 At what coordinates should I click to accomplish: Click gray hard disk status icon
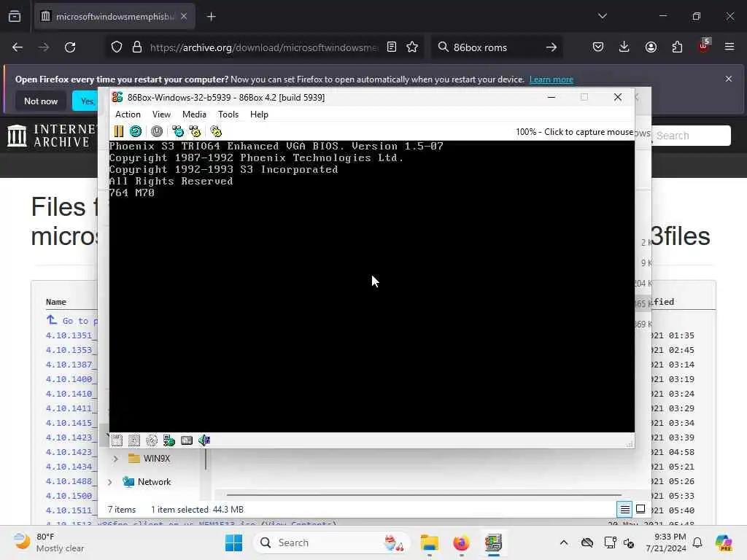coord(187,440)
